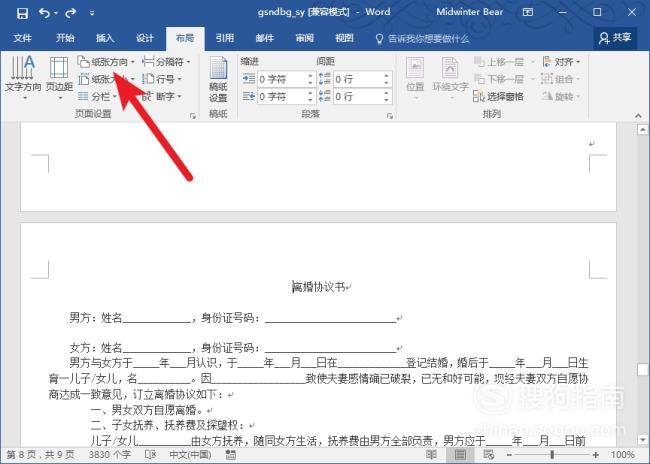Click the vertical scrollbar up arrow
The height and width of the screenshot is (464, 650).
[x=642, y=130]
